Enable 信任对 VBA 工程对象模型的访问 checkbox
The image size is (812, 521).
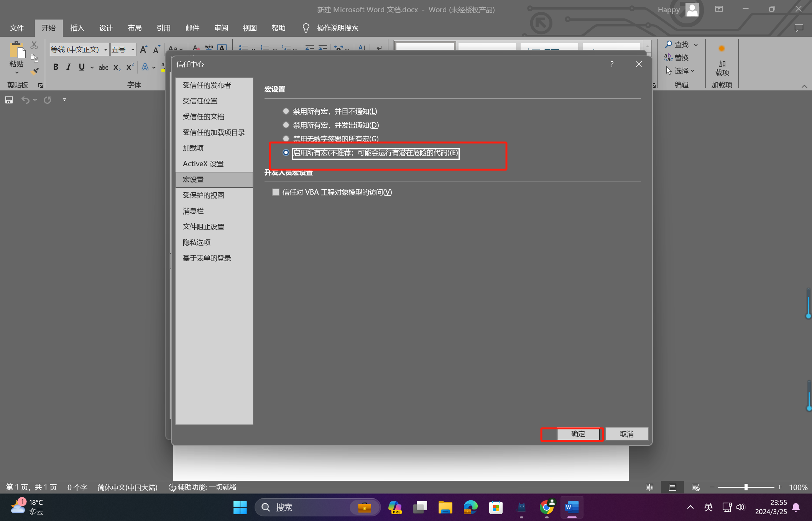click(x=276, y=192)
